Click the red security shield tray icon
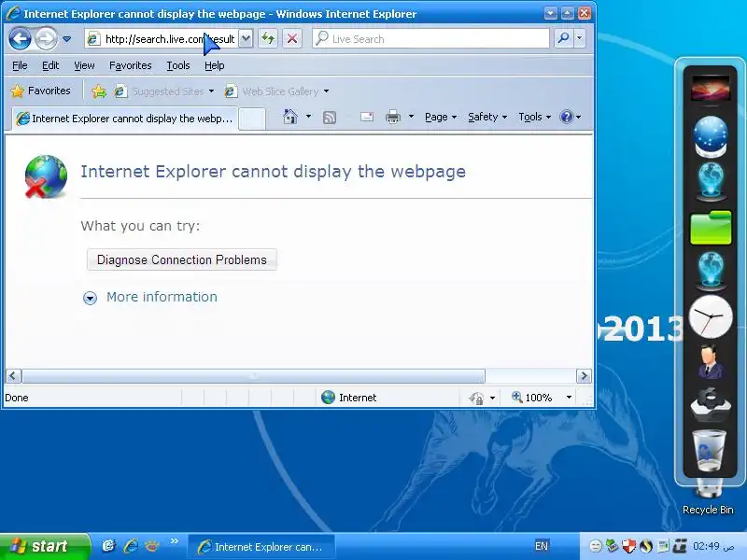This screenshot has height=560, width=747. click(x=628, y=546)
